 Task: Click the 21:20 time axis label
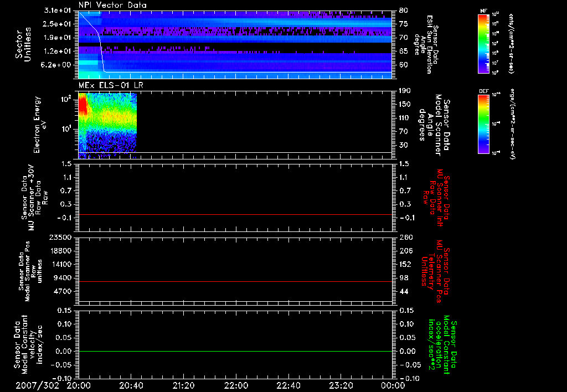pyautogui.click(x=183, y=385)
